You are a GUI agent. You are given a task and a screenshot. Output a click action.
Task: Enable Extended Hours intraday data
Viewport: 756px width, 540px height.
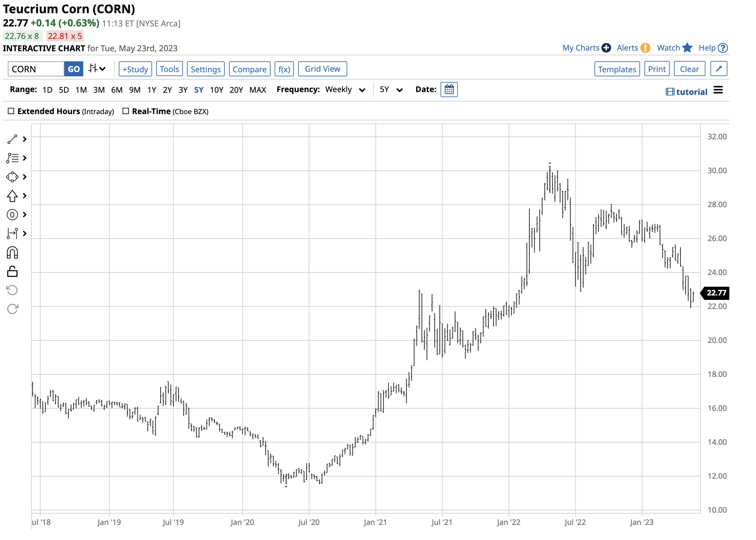pos(11,111)
